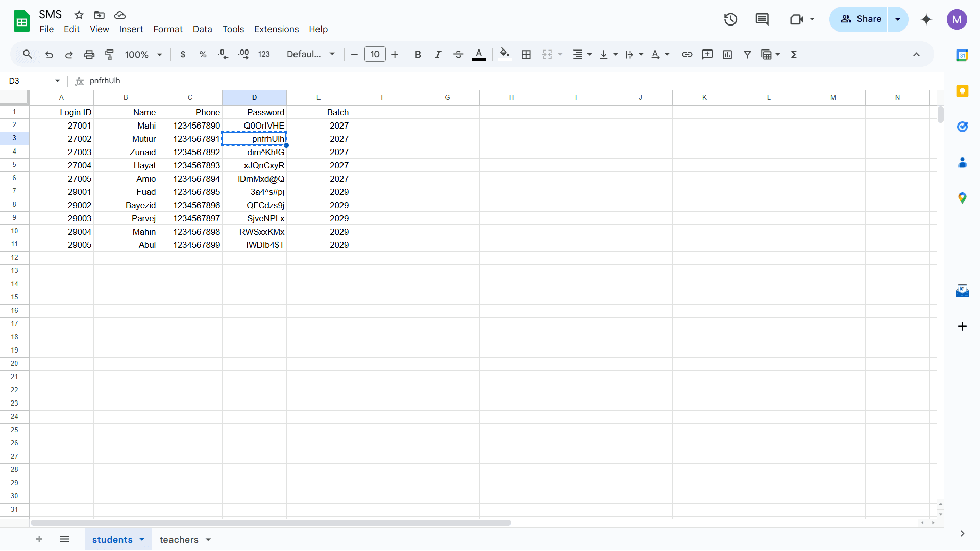Open text rotation dropdown
The height and width of the screenshot is (551, 980).
pyautogui.click(x=660, y=54)
